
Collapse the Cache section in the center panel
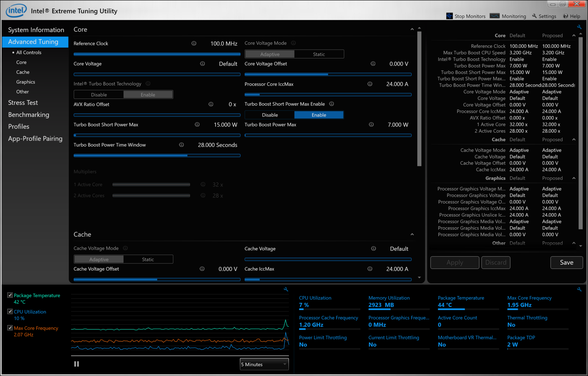point(412,234)
